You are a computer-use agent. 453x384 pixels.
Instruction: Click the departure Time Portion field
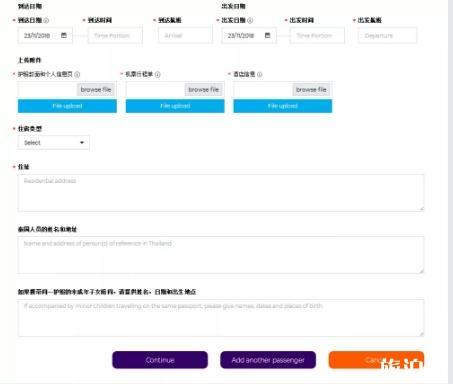(317, 36)
